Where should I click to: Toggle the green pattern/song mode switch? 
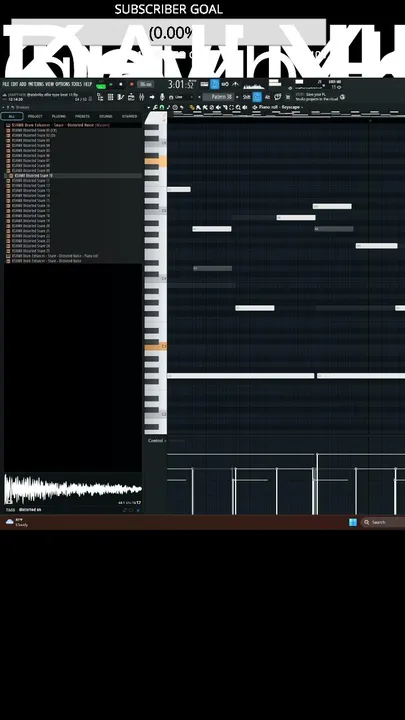tap(101, 85)
